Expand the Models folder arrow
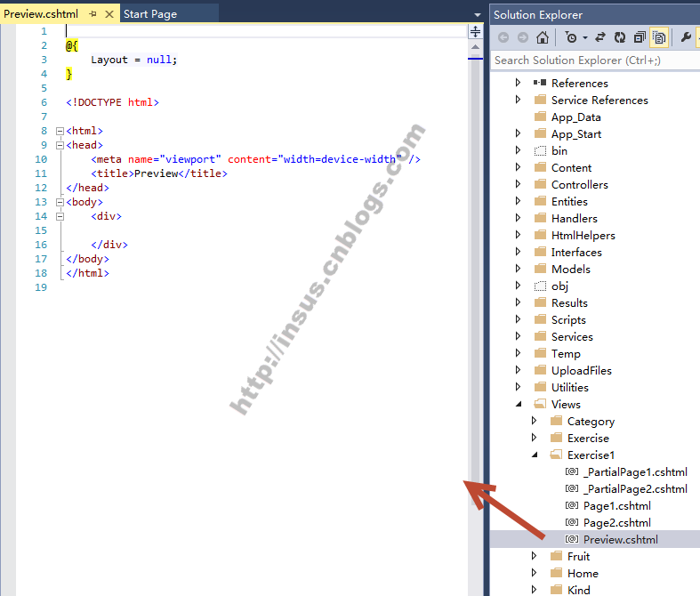The image size is (700, 596). (518, 269)
